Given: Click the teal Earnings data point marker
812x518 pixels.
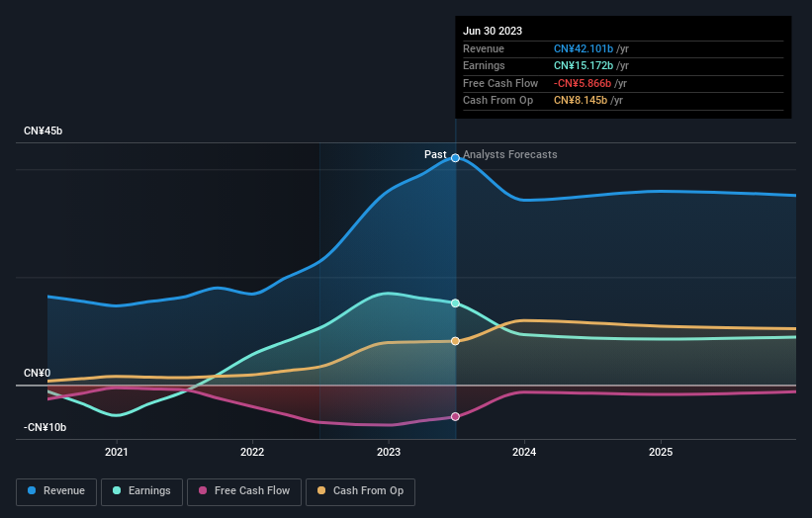Looking at the screenshot, I should pos(455,303).
